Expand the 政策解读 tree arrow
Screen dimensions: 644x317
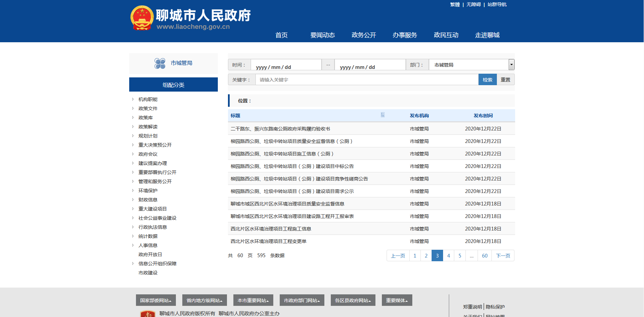pyautogui.click(x=133, y=127)
